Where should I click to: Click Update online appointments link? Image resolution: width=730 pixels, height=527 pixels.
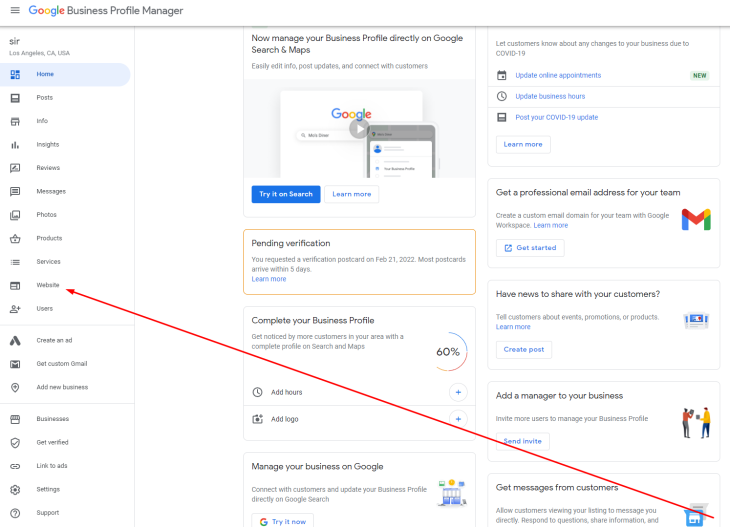click(558, 75)
